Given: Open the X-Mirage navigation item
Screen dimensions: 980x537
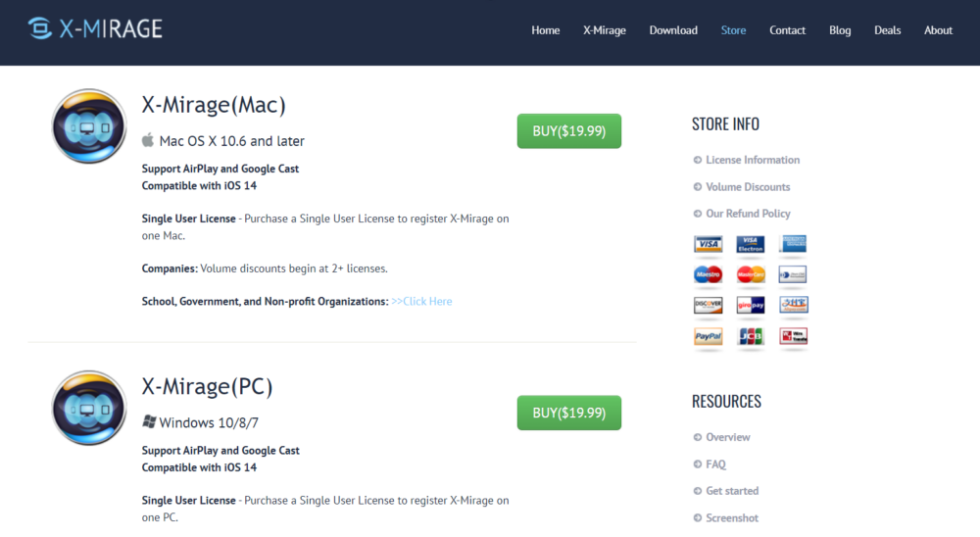Looking at the screenshot, I should [605, 30].
